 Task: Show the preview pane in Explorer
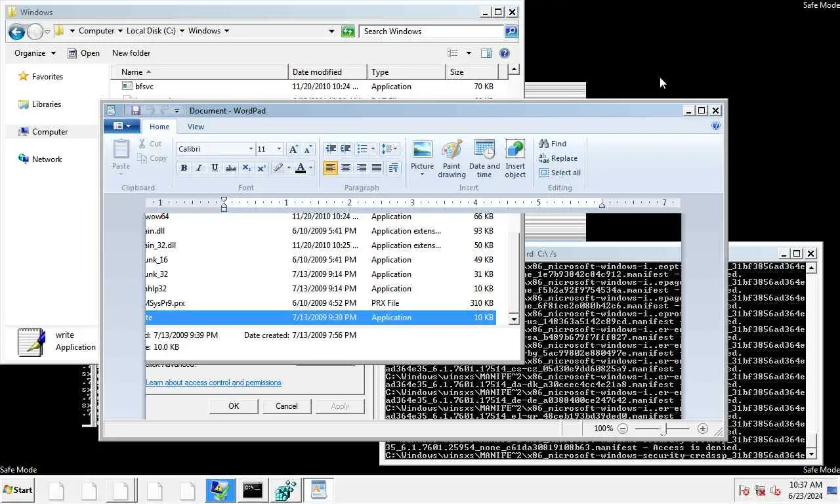(486, 53)
